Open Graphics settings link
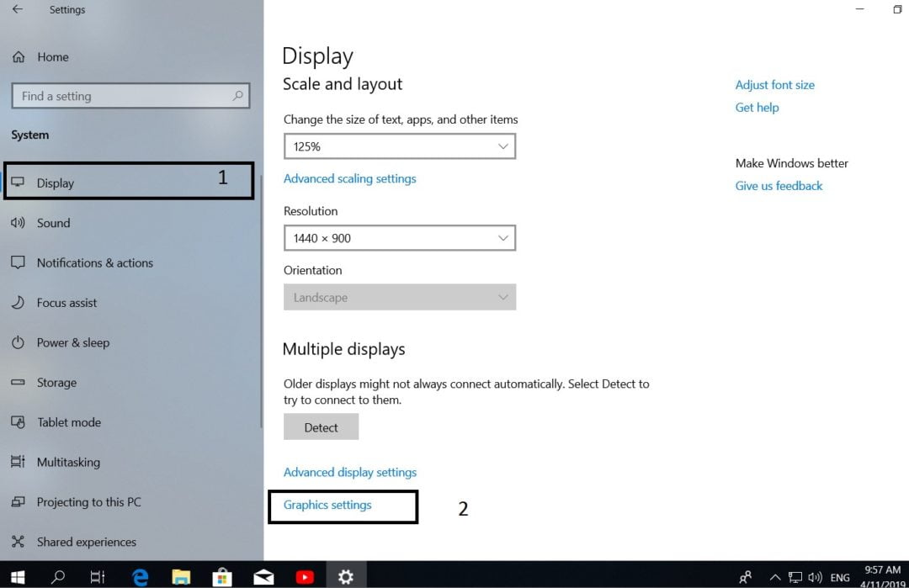The image size is (909, 588). tap(327, 505)
